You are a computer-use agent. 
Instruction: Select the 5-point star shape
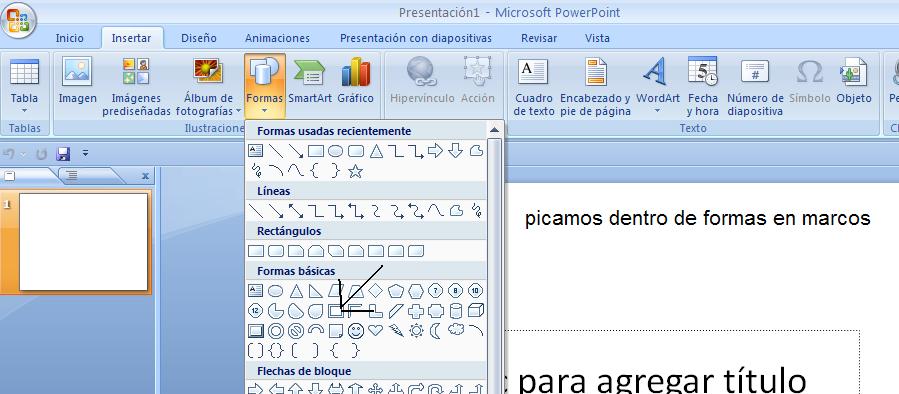coord(355,171)
